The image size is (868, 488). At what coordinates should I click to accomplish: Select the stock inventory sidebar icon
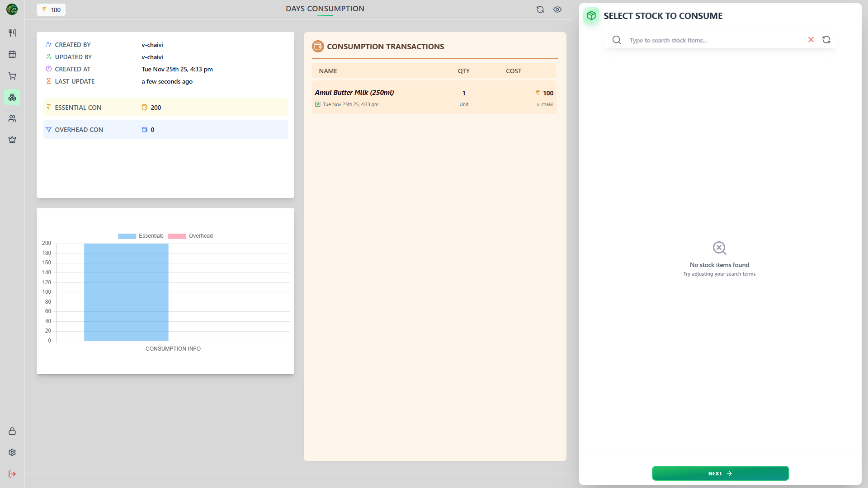[12, 97]
